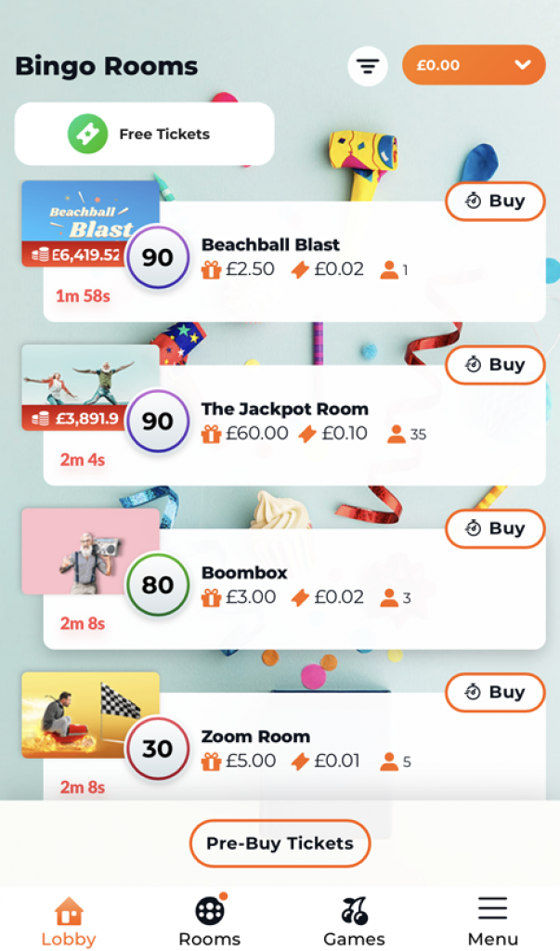Open the Rooms tab
Image resolution: width=560 pixels, height=951 pixels.
[x=209, y=920]
